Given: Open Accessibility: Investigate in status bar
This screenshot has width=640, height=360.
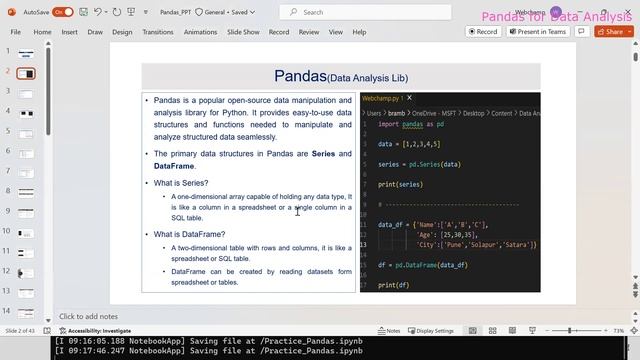Looking at the screenshot, I should 95,331.
